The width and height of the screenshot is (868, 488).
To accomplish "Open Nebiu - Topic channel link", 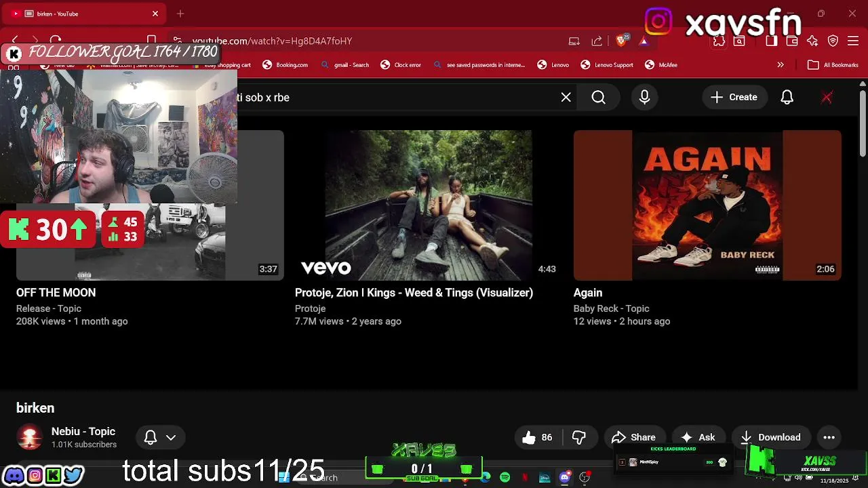I will click(83, 432).
